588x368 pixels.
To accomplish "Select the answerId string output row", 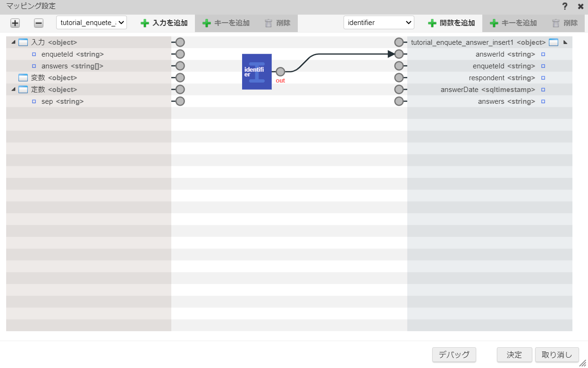I will [490, 54].
